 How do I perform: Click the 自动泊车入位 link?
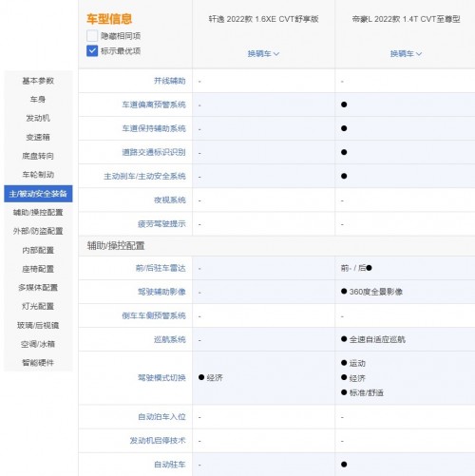[161, 417]
